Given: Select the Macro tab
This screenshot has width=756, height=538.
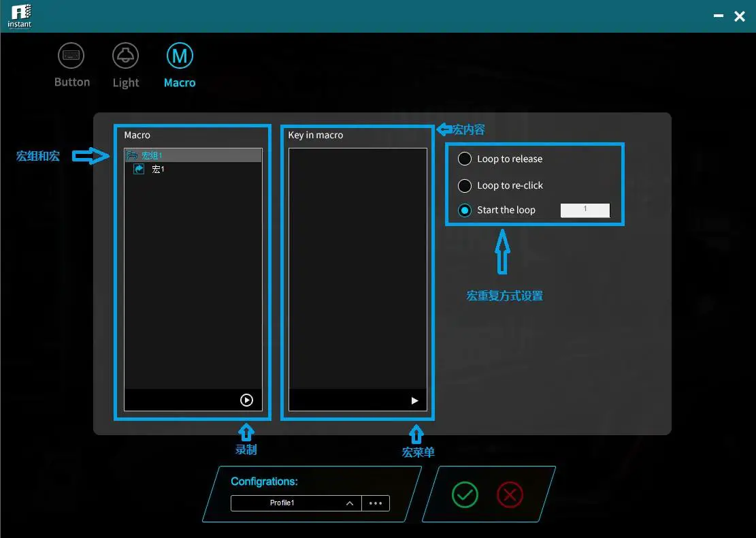Looking at the screenshot, I should 180,65.
